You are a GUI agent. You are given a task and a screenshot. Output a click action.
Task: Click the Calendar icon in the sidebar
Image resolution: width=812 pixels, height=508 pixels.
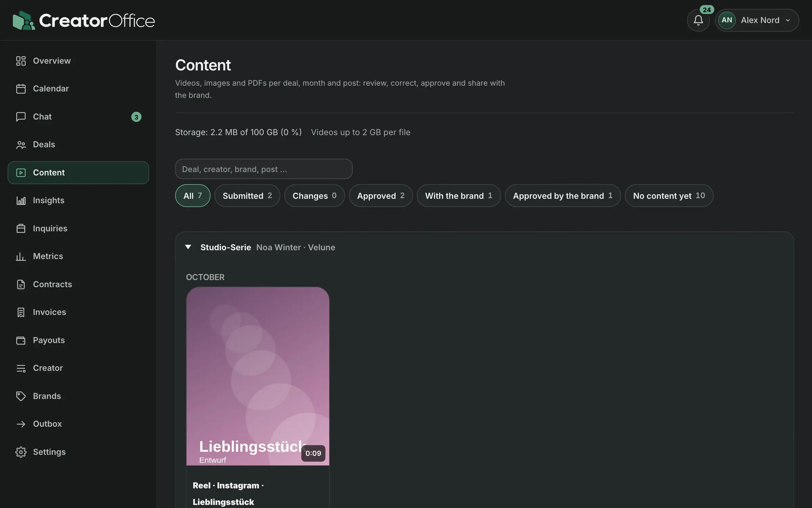(21, 89)
